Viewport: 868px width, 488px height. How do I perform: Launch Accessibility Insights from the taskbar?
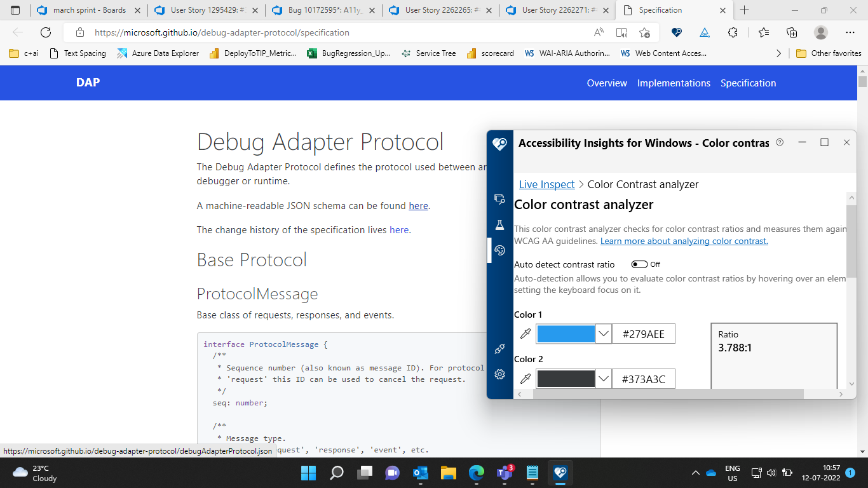[560, 473]
